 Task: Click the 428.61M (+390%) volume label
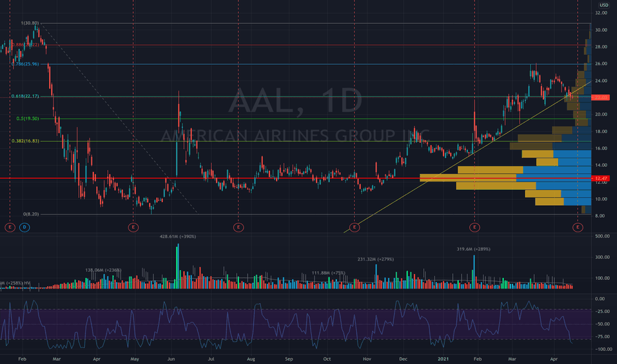[x=178, y=236]
